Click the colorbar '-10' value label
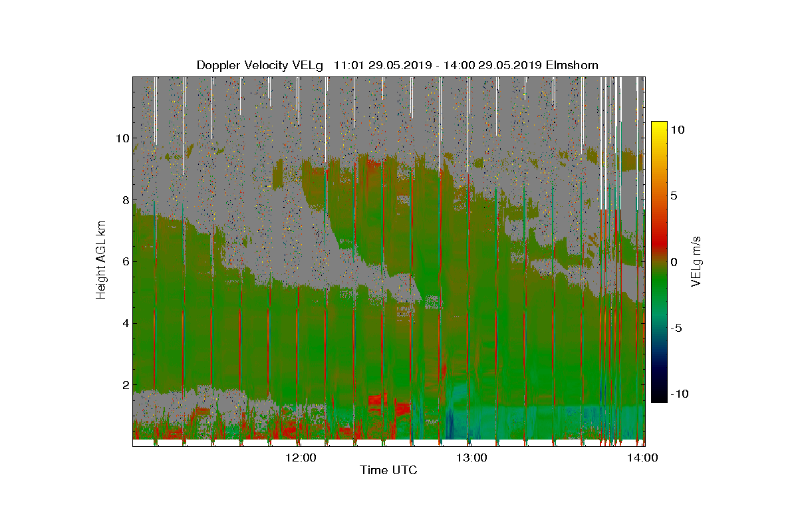The image size is (798, 532). click(680, 394)
